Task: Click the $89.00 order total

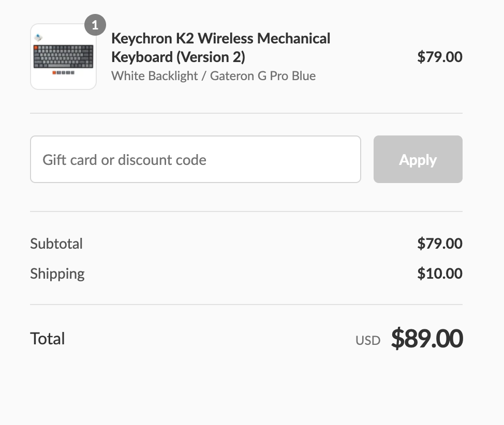Action: 426,339
